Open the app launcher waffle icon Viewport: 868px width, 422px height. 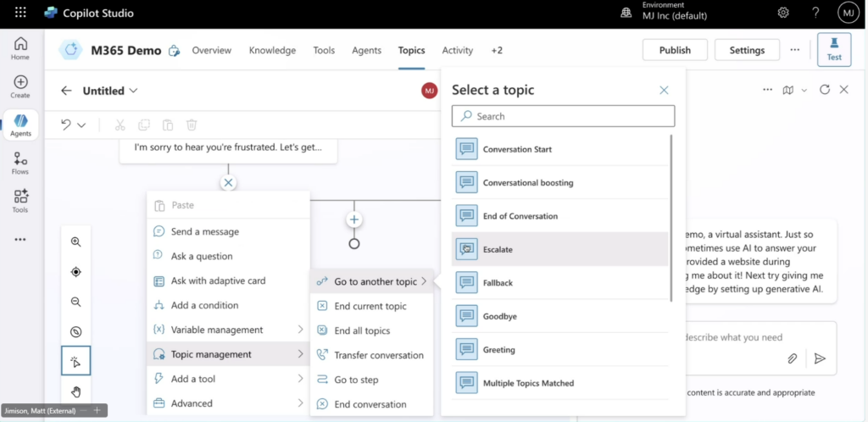(x=20, y=13)
